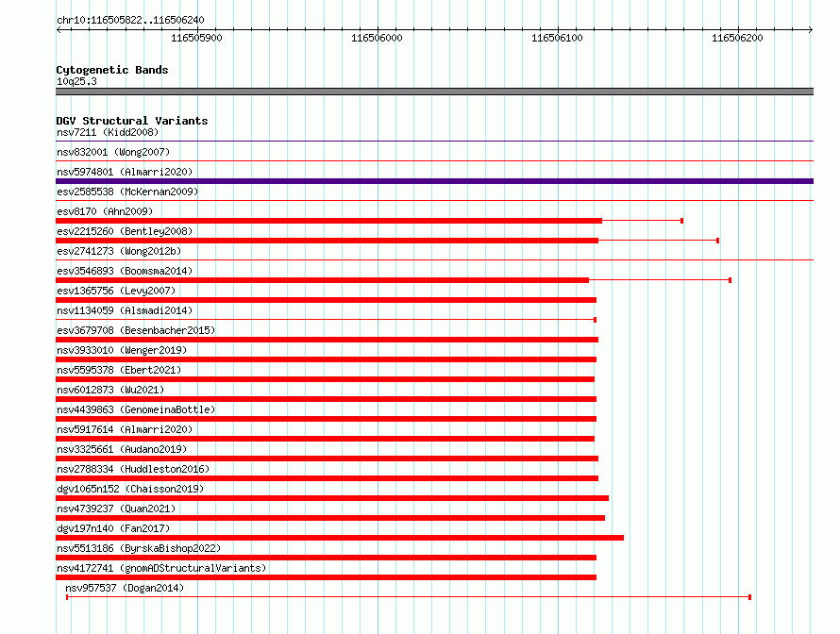Click ruler position 116506000
The height and width of the screenshot is (634, 840).
pos(377,38)
